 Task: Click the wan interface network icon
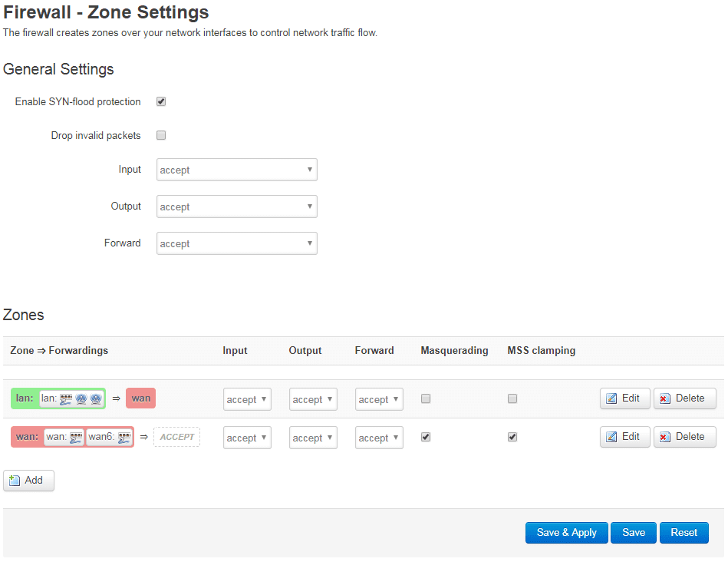(76, 437)
